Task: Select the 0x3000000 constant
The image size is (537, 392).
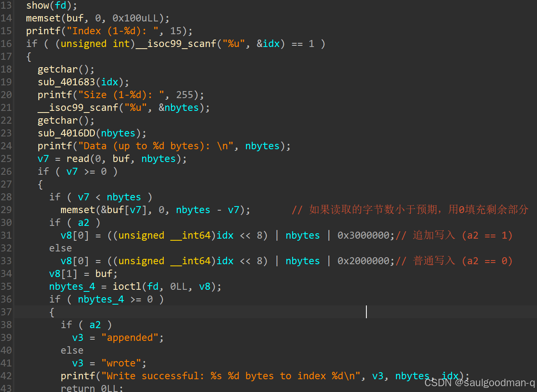Action: tap(363, 235)
